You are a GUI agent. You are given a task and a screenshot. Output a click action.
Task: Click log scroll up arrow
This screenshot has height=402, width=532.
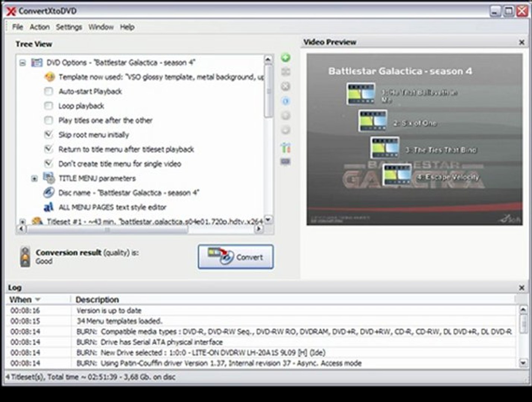pos(523,310)
